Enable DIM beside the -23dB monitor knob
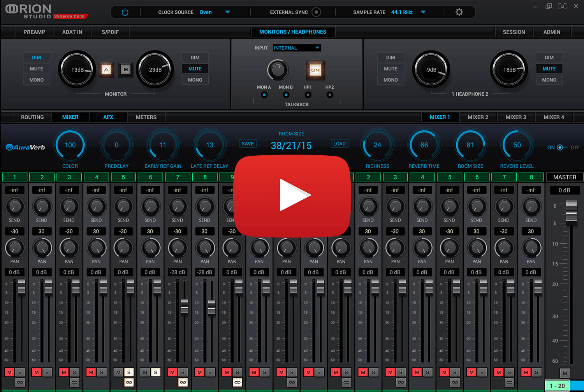 (195, 58)
